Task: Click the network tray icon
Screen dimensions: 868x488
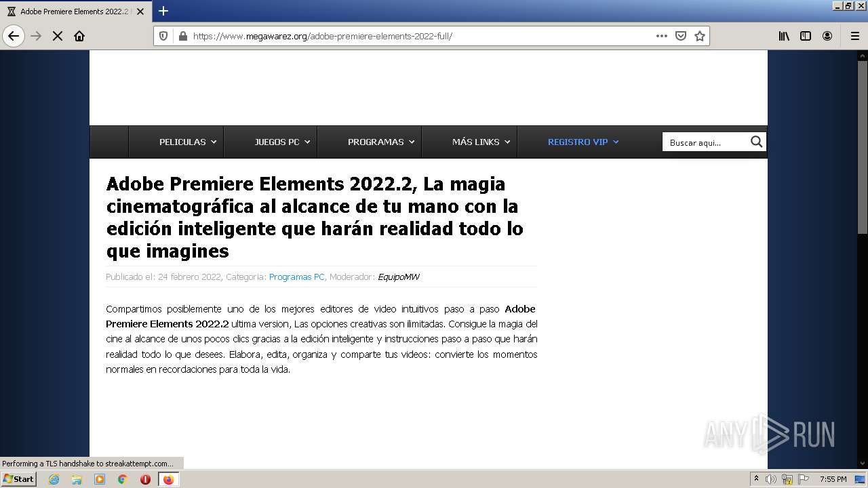Action: 787,479
